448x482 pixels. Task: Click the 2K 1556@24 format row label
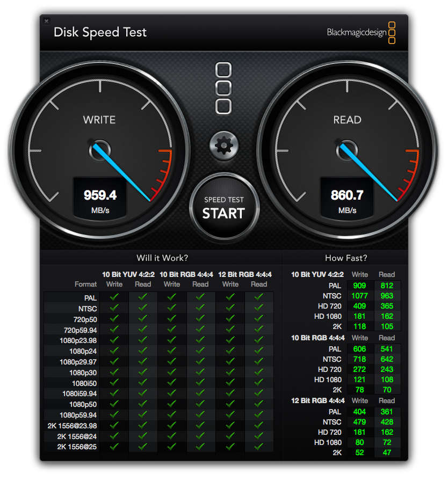pyautogui.click(x=77, y=436)
